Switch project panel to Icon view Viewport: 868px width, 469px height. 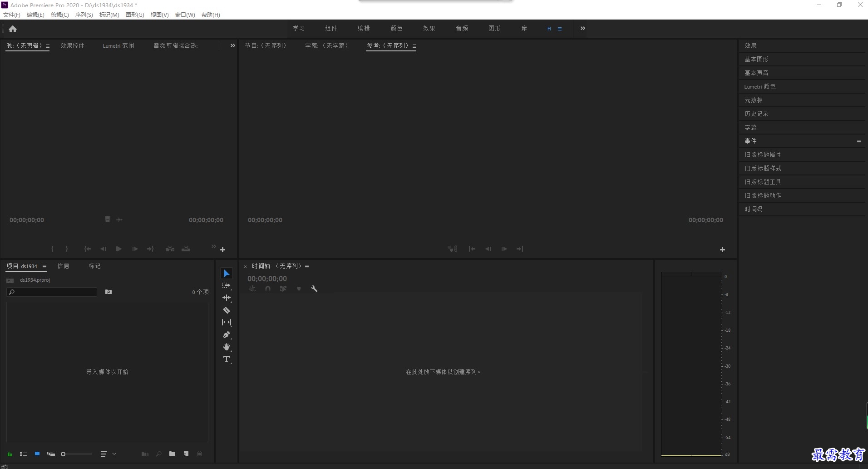(x=37, y=454)
